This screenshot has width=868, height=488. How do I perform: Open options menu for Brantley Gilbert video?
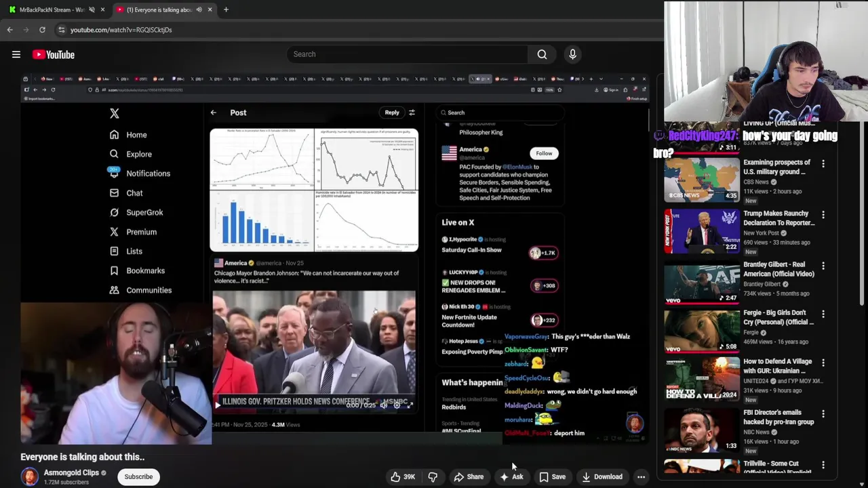tap(823, 266)
